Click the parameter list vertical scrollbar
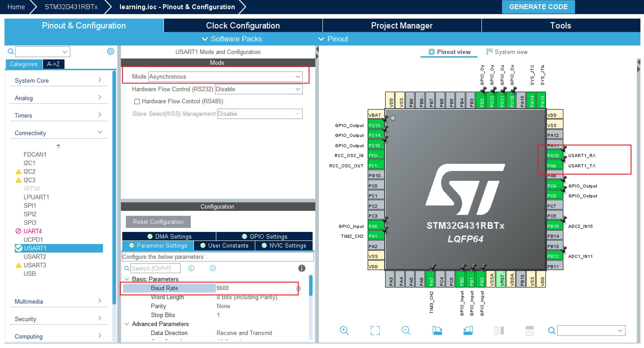Screen dimensions: 644x348 pyautogui.click(x=311, y=286)
